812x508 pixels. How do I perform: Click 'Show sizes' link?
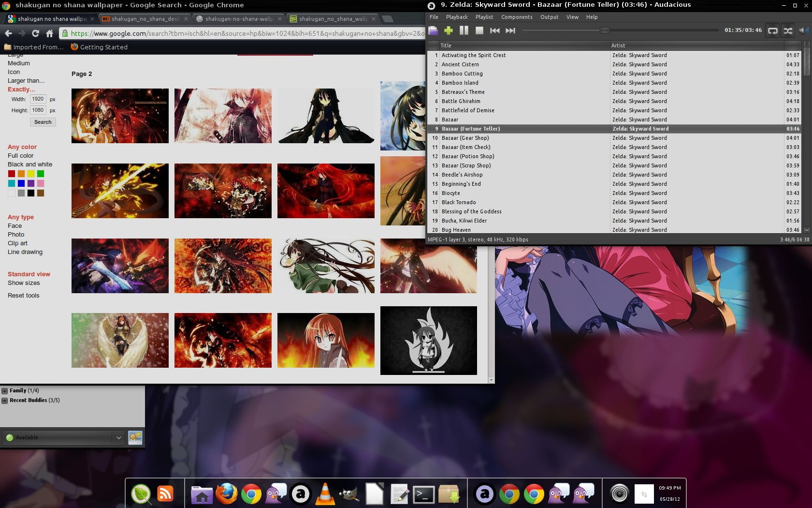point(24,283)
